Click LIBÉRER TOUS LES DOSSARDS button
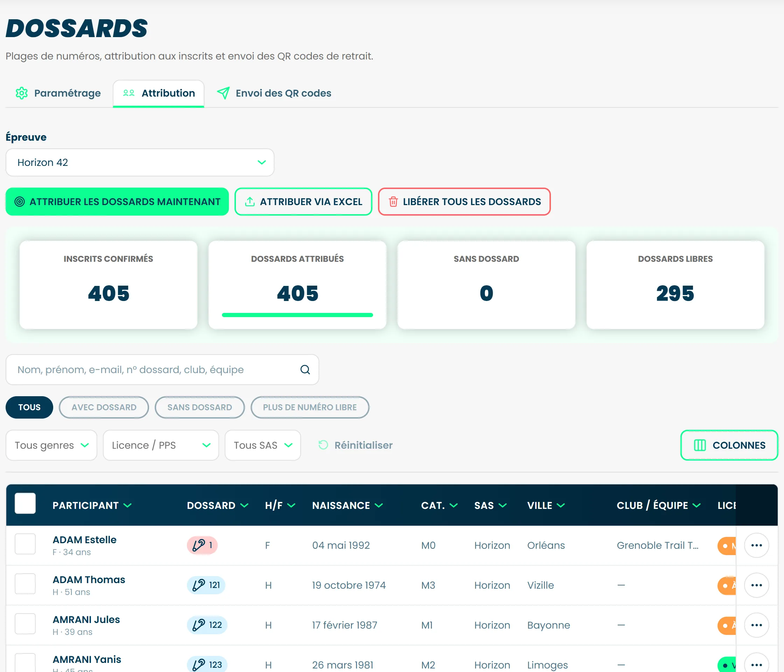The height and width of the screenshot is (672, 784). [464, 202]
